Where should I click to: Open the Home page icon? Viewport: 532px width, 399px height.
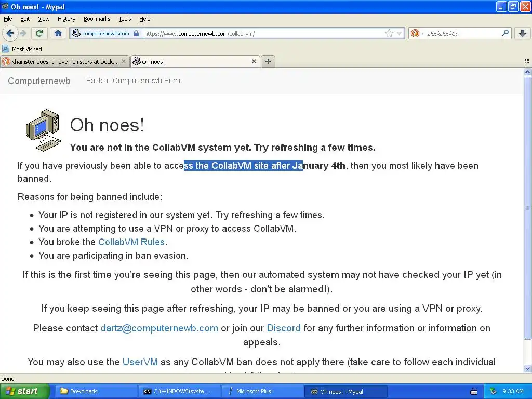tap(58, 33)
